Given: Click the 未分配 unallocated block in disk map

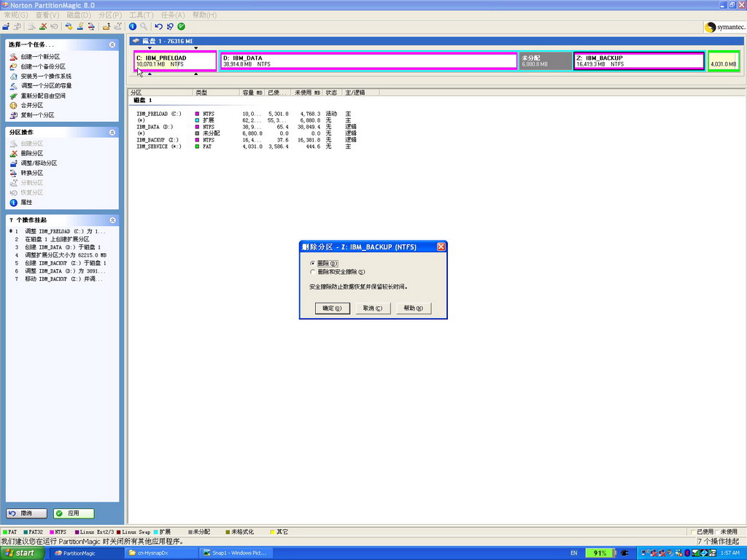Looking at the screenshot, I should pos(544,61).
